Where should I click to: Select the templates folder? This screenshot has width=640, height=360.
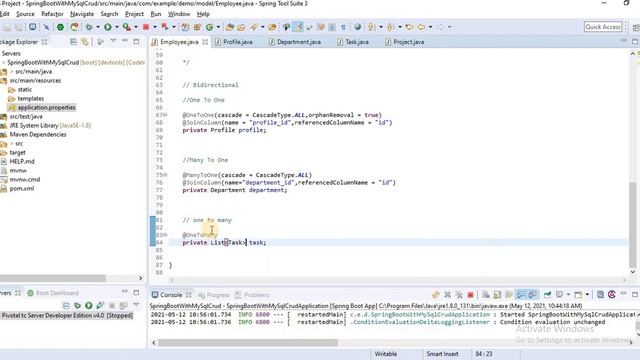pos(31,98)
